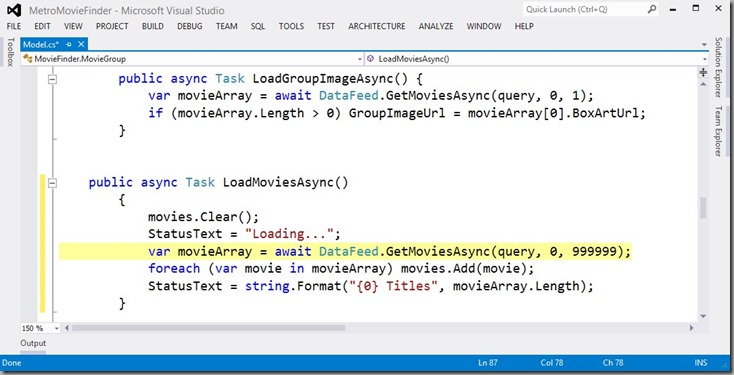The width and height of the screenshot is (734, 375).
Task: Collapse the LoadGroupImageAsync method outline
Action: click(x=52, y=80)
